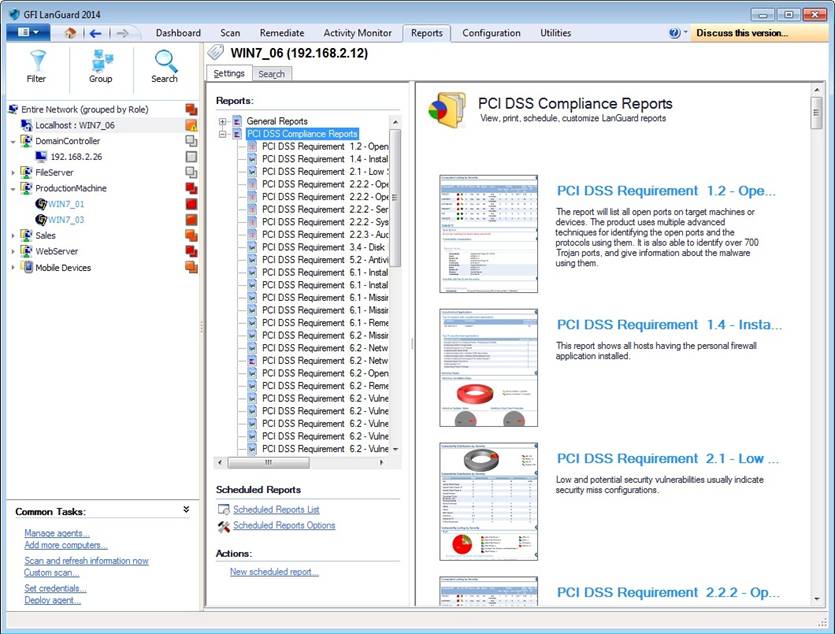Click the vulnerability status icon for Entire Network
835x634 pixels.
[x=191, y=110]
